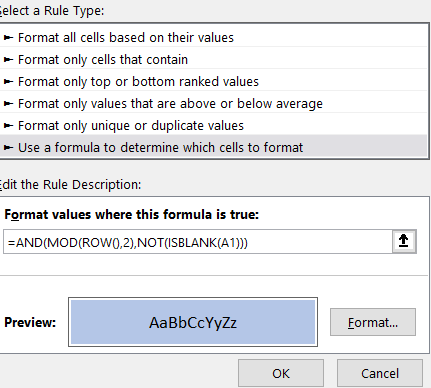Click arrow bullet beside 'above or below average'

tap(8, 104)
